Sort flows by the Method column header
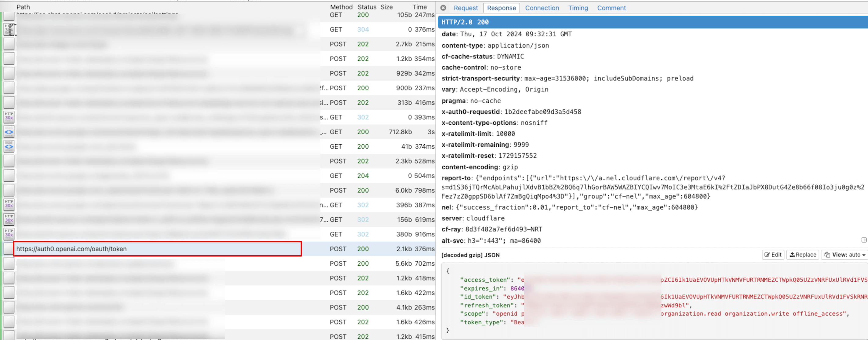868x340 pixels. [x=341, y=7]
